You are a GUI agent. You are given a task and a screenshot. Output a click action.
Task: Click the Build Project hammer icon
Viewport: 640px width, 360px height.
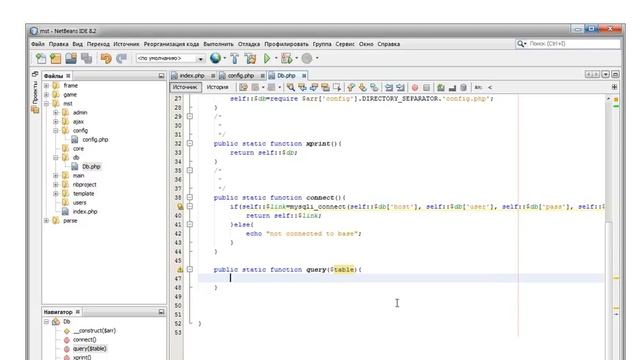(235, 59)
